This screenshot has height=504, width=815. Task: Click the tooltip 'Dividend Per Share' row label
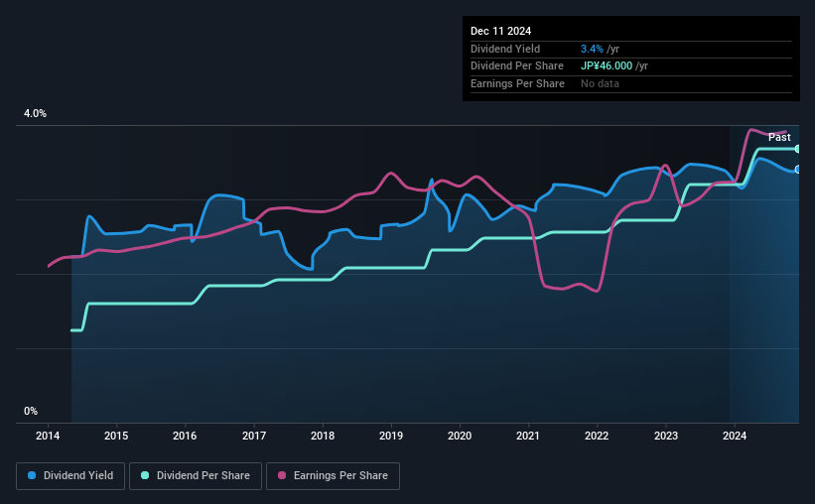tap(516, 66)
